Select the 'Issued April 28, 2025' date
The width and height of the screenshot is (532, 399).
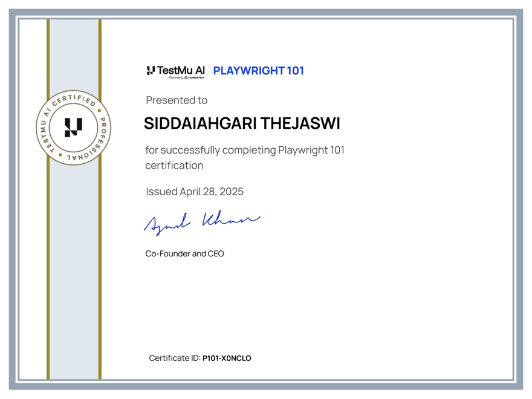194,191
